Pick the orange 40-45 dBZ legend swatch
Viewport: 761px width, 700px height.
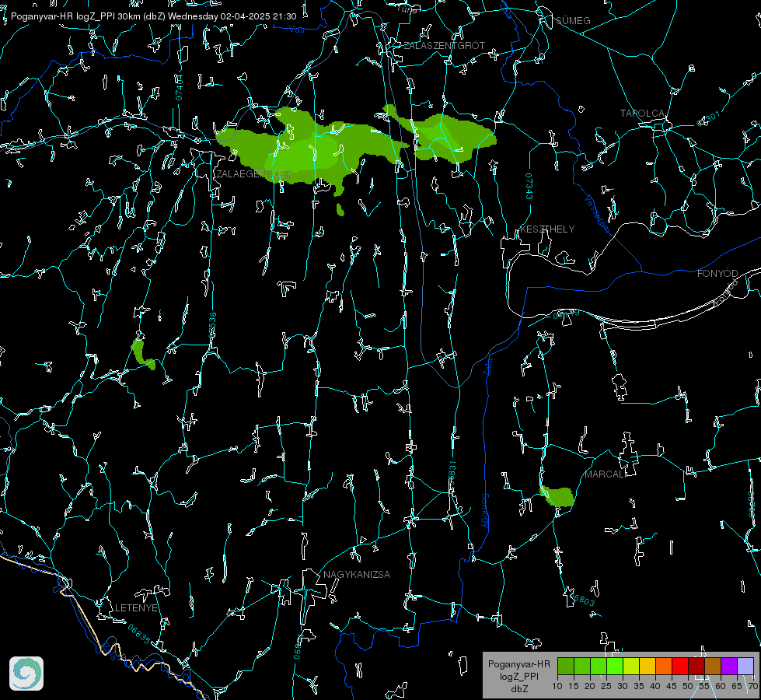point(664,666)
